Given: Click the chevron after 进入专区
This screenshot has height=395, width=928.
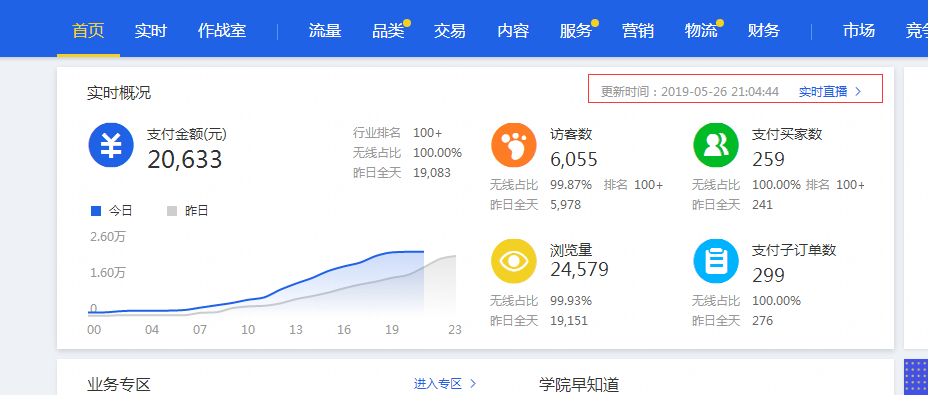Looking at the screenshot, I should click(x=473, y=384).
